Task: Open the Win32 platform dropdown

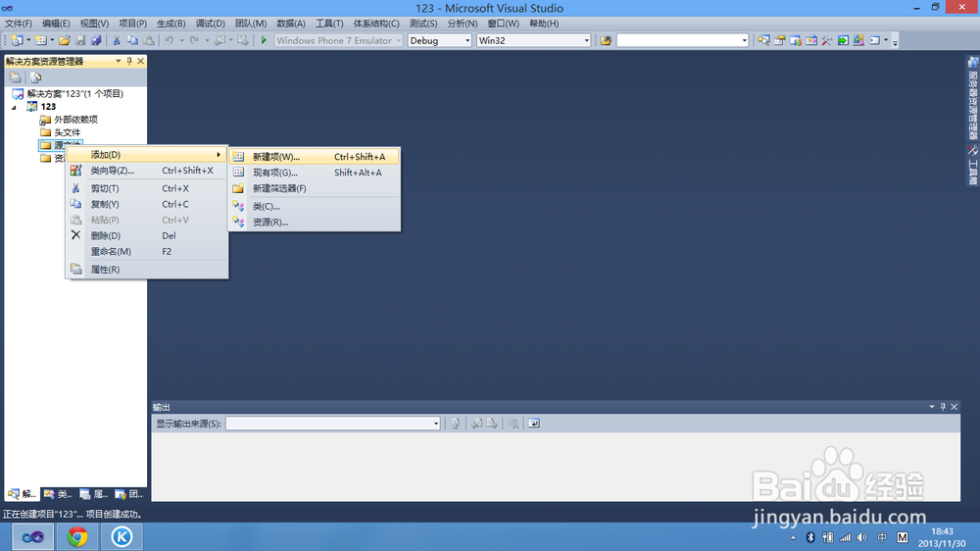Action: (x=586, y=40)
